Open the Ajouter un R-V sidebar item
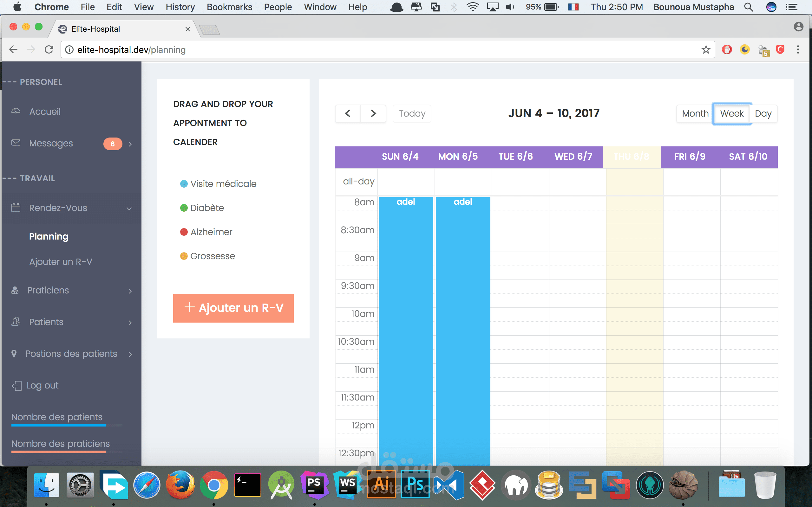This screenshot has width=812, height=507. coord(61,261)
